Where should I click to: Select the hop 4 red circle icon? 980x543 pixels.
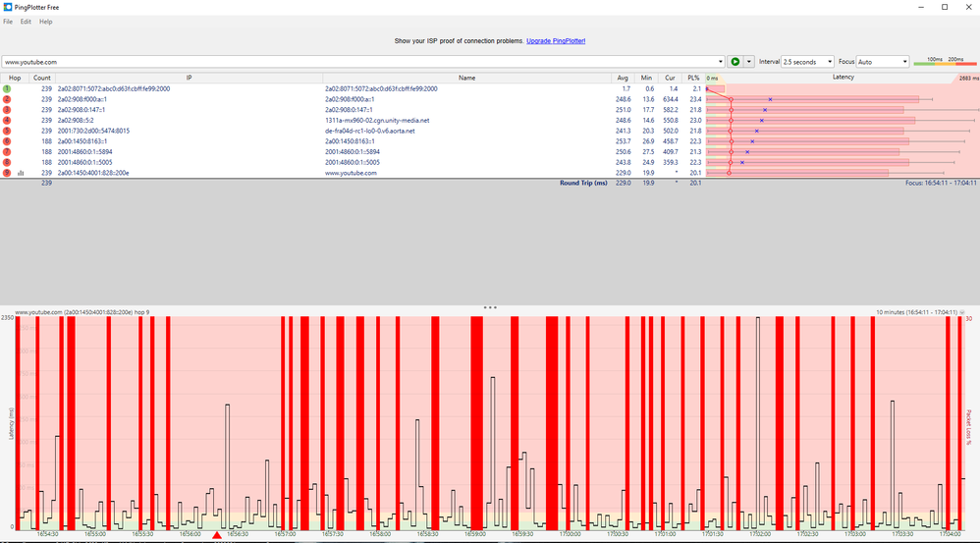pyautogui.click(x=7, y=120)
